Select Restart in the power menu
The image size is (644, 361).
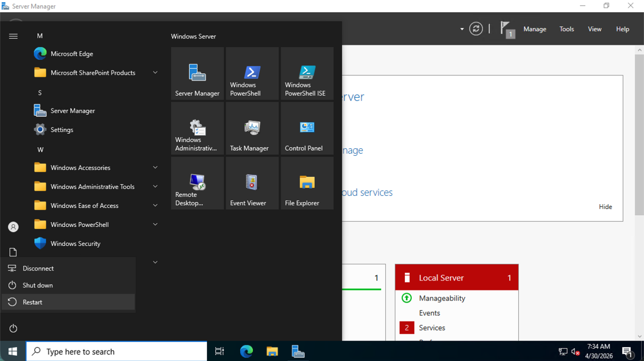point(68,302)
